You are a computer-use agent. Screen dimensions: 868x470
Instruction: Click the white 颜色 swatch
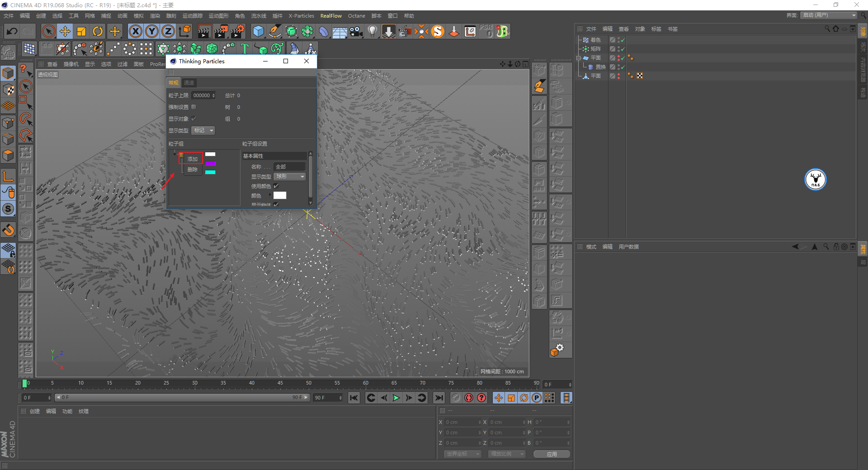pyautogui.click(x=280, y=195)
